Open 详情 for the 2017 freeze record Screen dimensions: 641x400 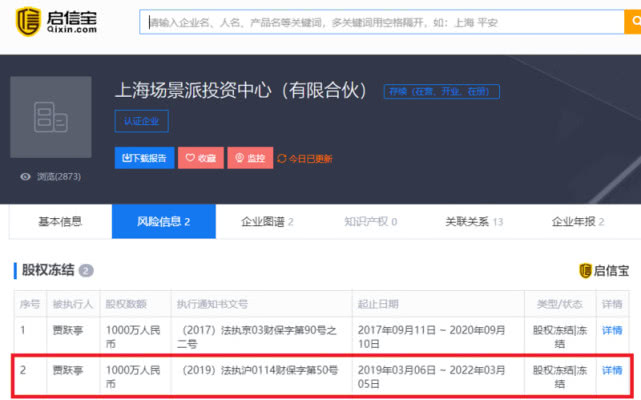point(612,330)
